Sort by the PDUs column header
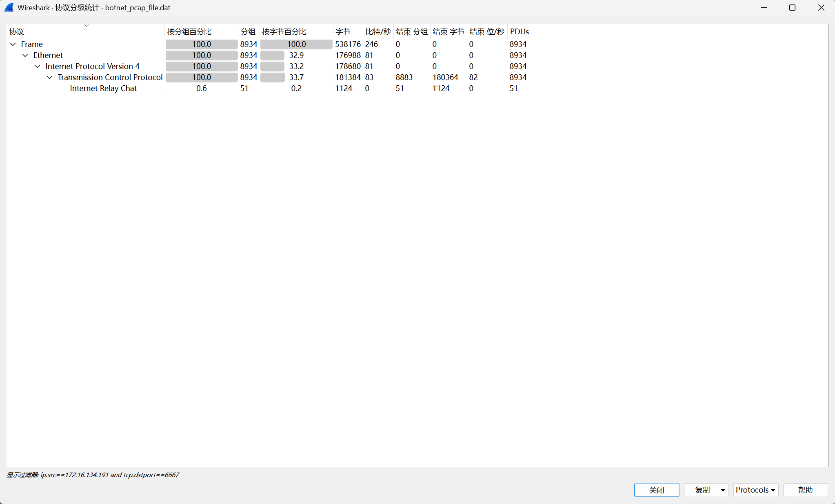 (519, 31)
